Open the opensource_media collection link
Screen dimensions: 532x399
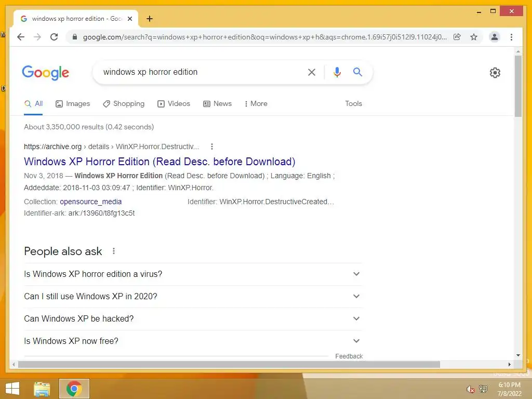(x=90, y=202)
